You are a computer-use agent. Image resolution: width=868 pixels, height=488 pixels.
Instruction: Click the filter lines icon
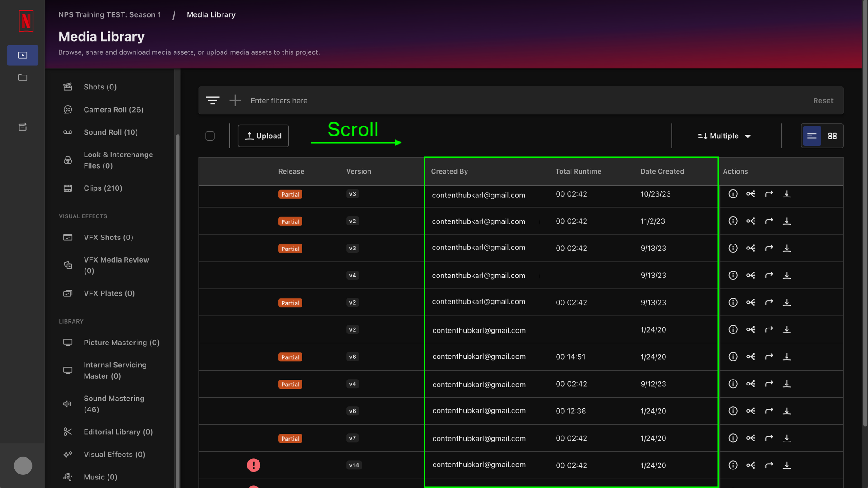point(212,100)
